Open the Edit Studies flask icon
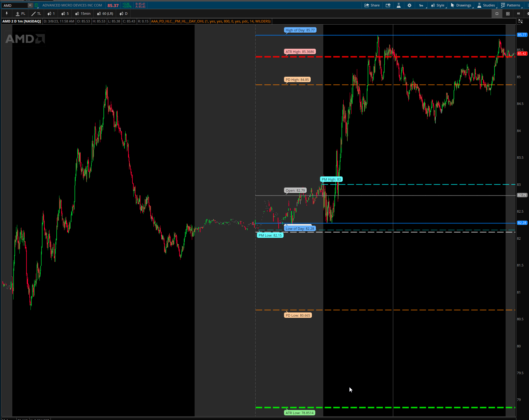This screenshot has height=420, width=529. point(398,5)
